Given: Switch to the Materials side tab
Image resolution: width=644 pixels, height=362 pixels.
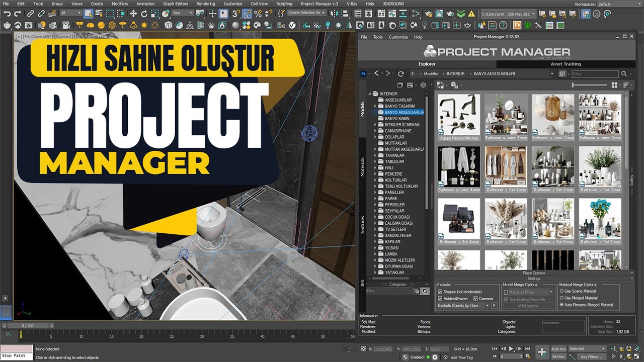Looking at the screenshot, I should [362, 166].
